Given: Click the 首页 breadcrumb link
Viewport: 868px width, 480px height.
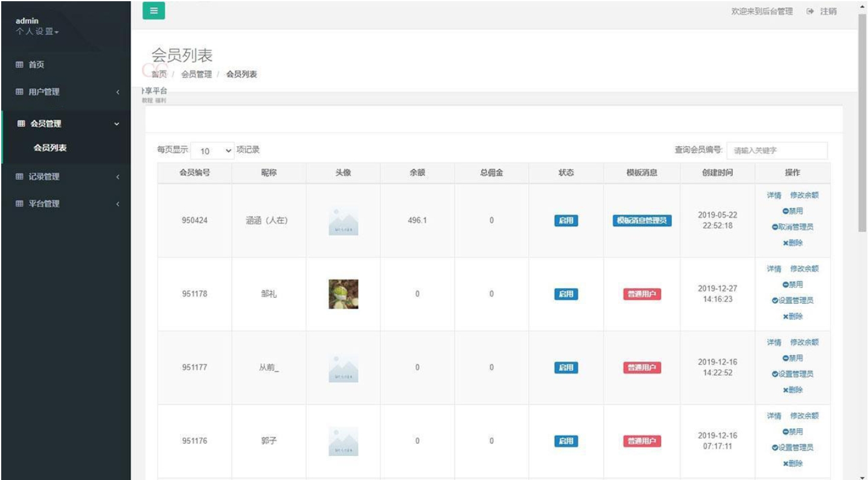Looking at the screenshot, I should (159, 74).
